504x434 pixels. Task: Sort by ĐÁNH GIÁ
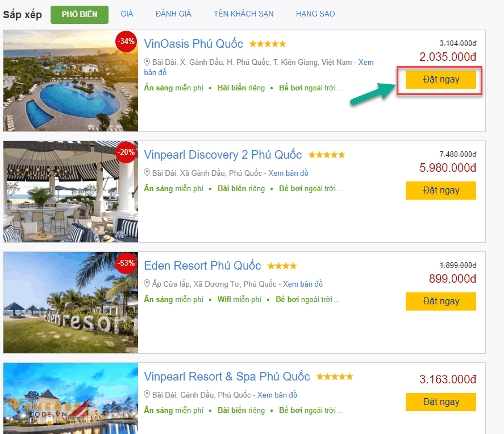(173, 14)
